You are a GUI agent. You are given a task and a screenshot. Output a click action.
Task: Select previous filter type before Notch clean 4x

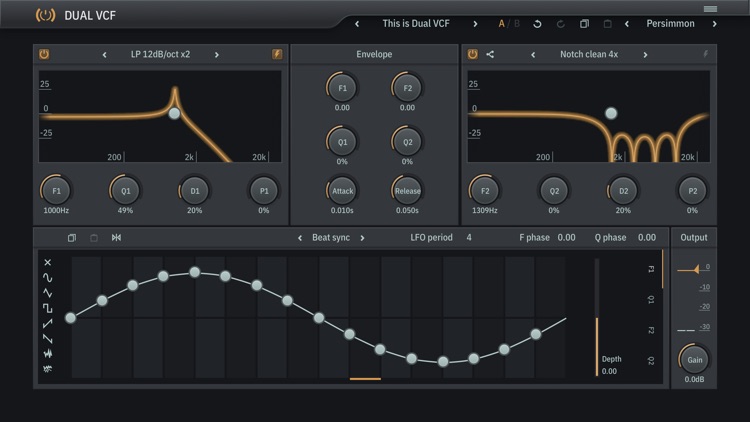click(x=533, y=55)
